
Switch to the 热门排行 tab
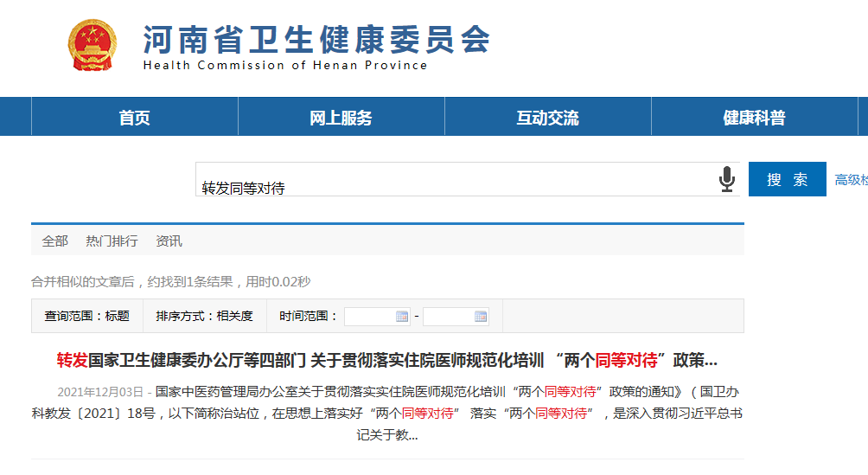(112, 241)
